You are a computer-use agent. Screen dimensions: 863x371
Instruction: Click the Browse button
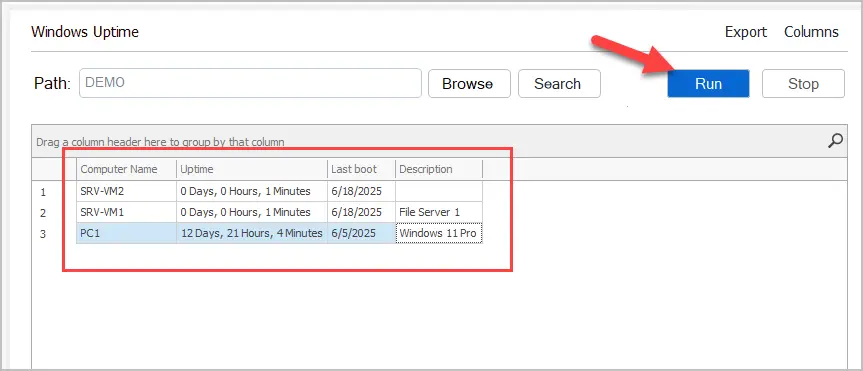(469, 84)
